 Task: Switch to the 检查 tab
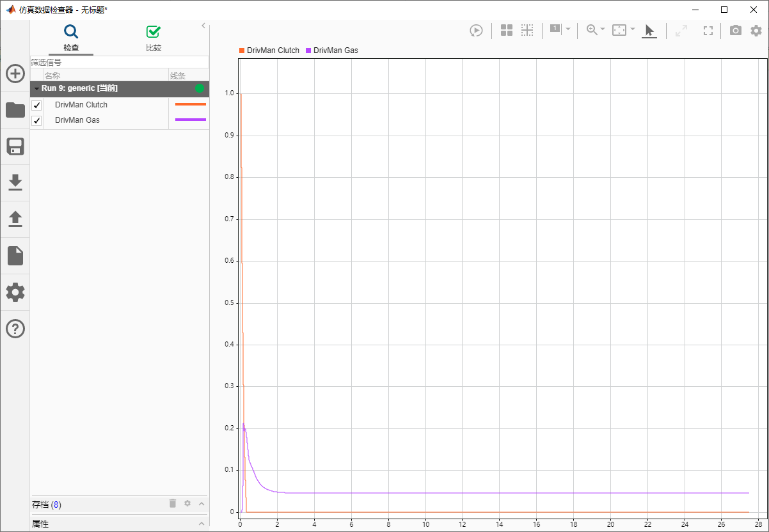71,39
